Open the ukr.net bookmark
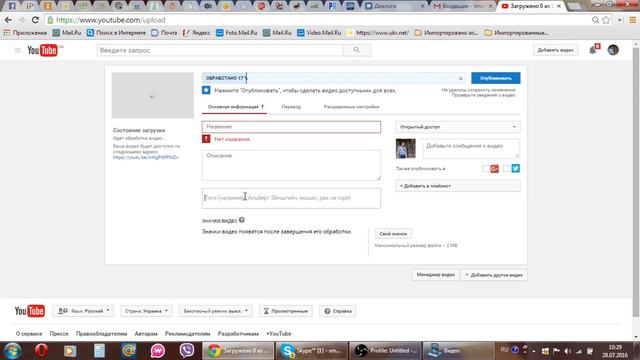The height and width of the screenshot is (360, 640). (x=378, y=33)
